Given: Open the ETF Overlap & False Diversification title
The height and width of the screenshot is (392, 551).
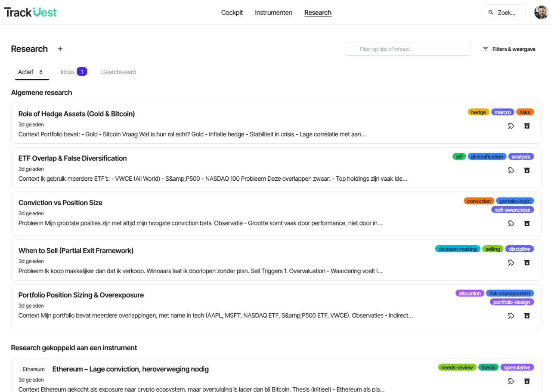Looking at the screenshot, I should [72, 158].
